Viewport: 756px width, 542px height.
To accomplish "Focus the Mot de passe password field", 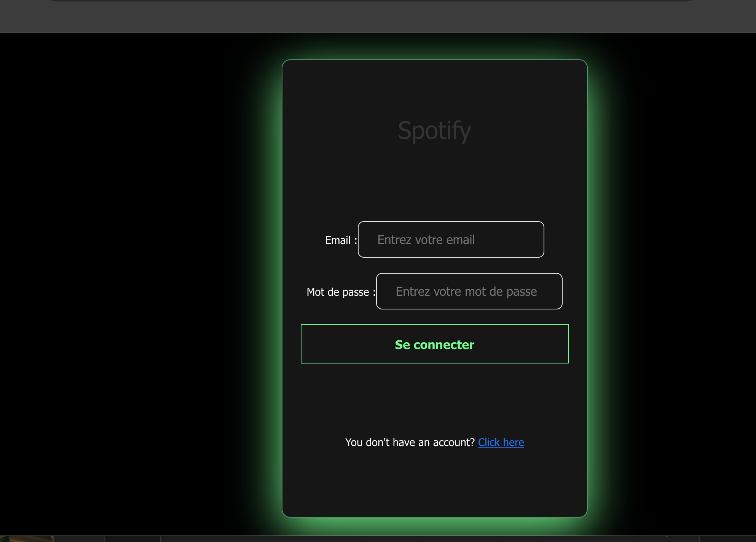I will coord(469,291).
